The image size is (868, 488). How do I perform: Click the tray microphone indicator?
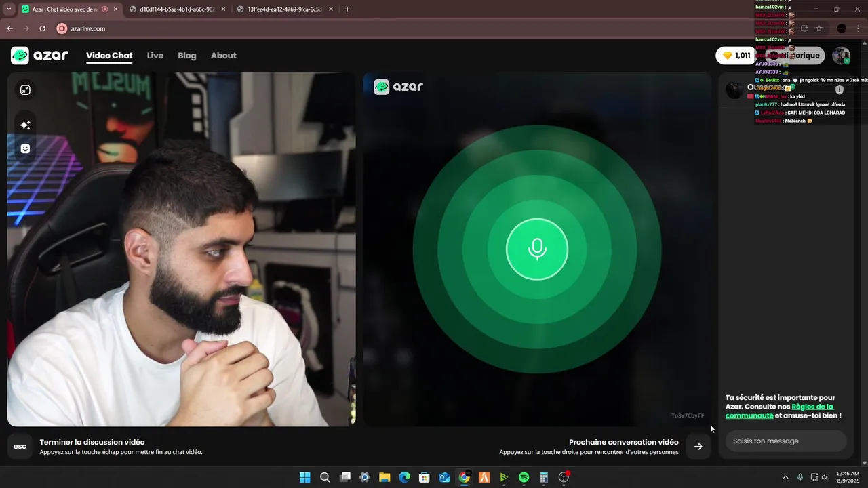coord(800,477)
